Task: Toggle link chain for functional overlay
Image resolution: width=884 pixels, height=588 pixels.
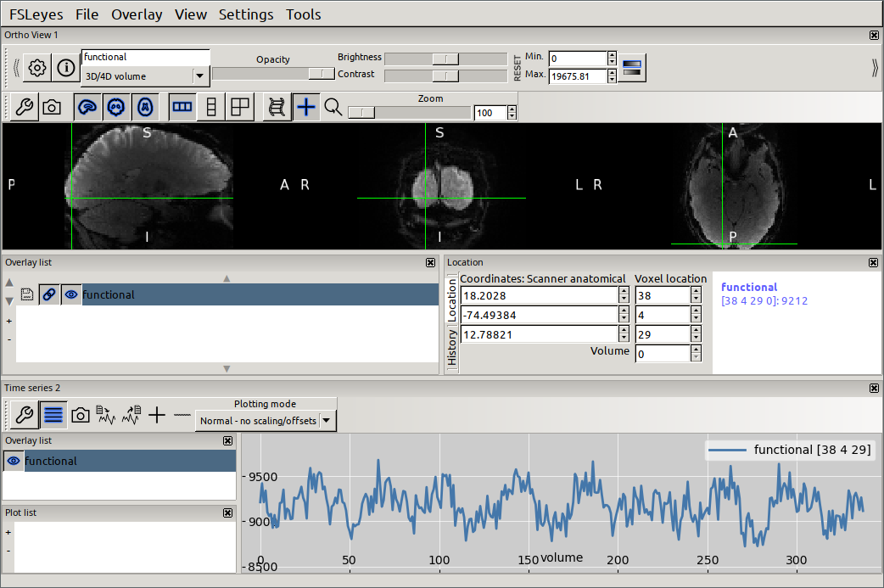Action: pos(49,295)
